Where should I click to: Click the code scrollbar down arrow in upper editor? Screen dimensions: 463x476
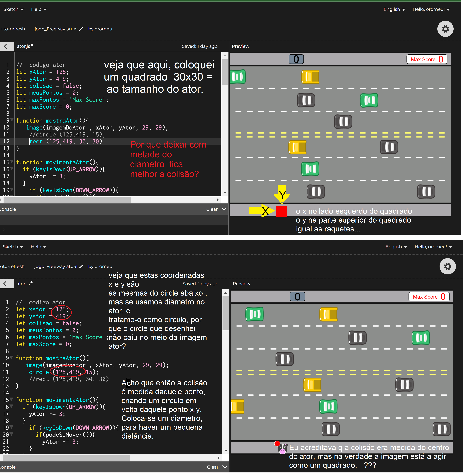225,193
